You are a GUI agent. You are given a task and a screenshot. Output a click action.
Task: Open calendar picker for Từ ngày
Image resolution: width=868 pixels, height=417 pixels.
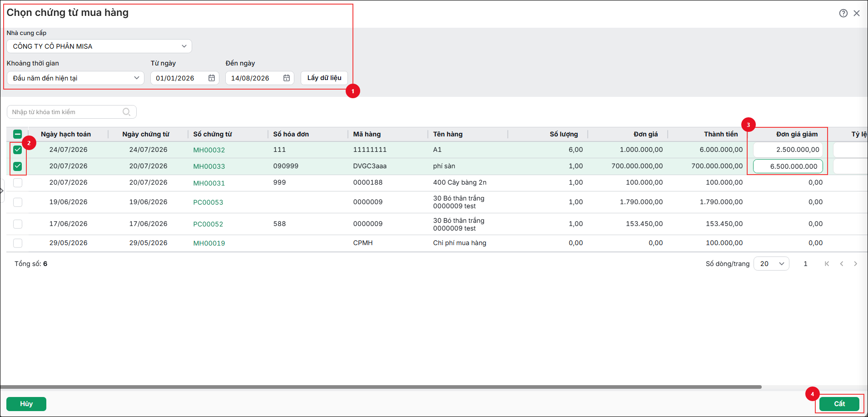click(212, 78)
